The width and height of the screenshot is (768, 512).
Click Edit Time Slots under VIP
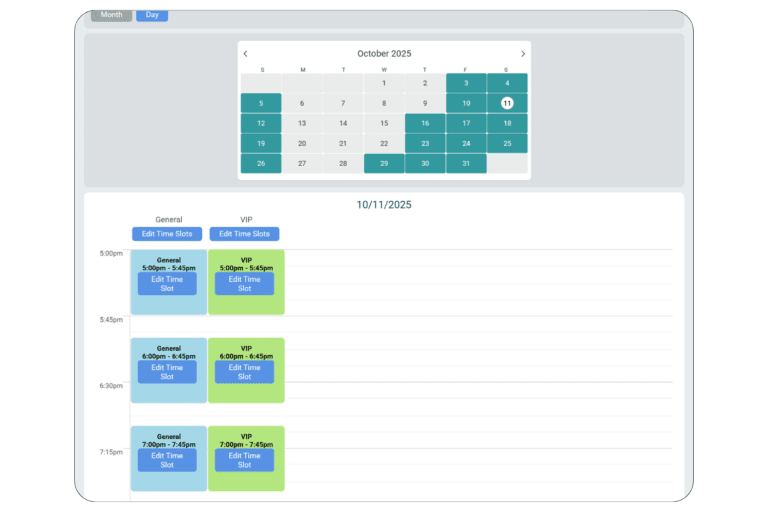point(245,234)
